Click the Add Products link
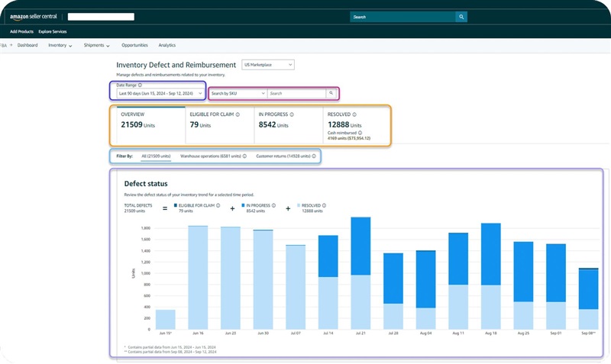 tap(21, 31)
